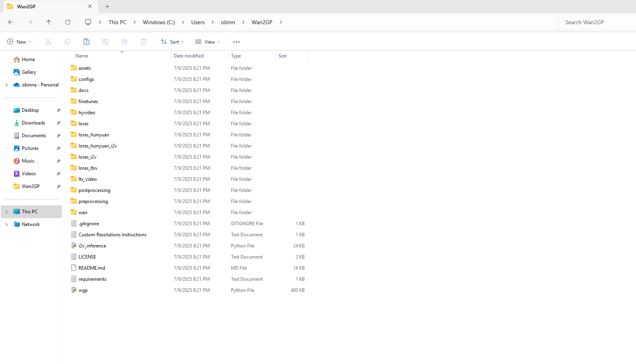
Task: Click the Delete trash icon
Action: click(144, 42)
